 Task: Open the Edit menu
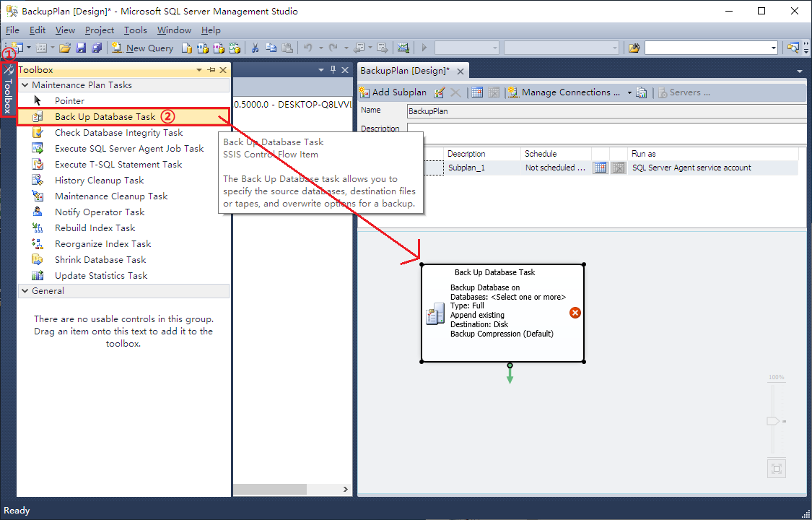coord(38,30)
